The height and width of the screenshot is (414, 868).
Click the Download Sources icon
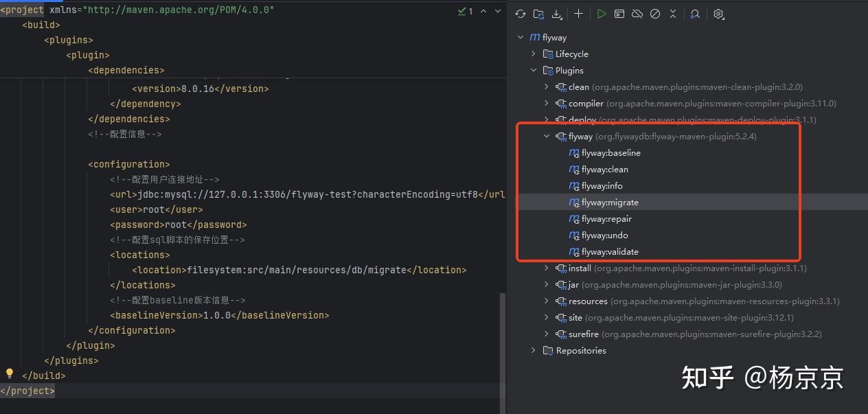point(556,14)
